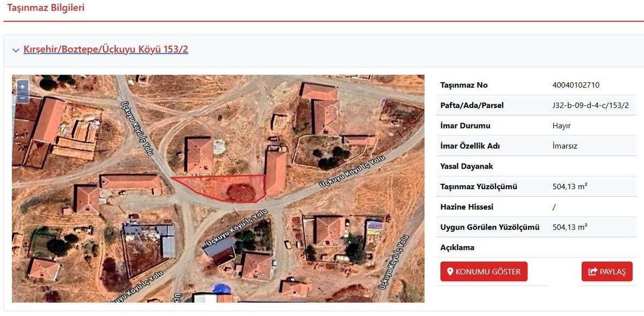Screen dimensions: 644x316
Task: Click the İmar Durumu row label
Action: [465, 126]
